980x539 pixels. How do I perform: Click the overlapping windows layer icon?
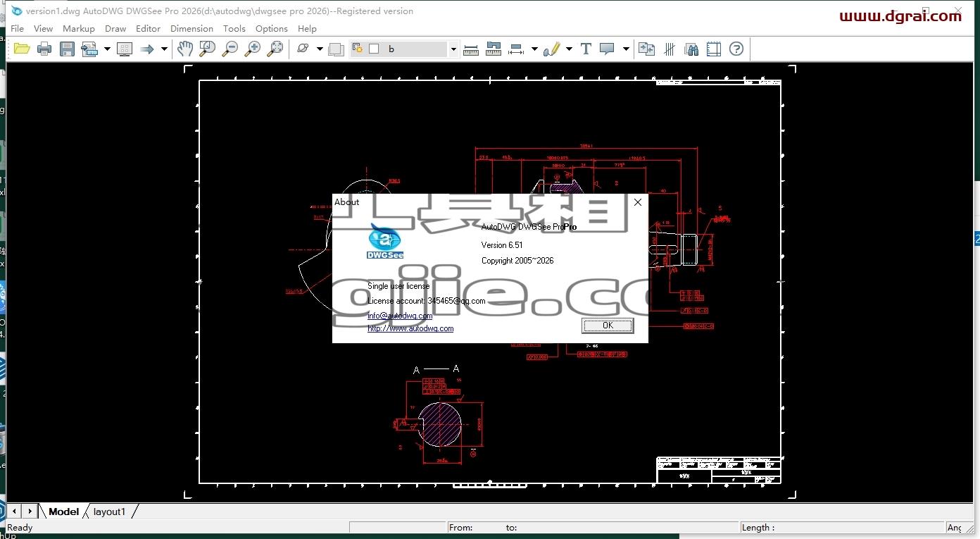pos(336,49)
